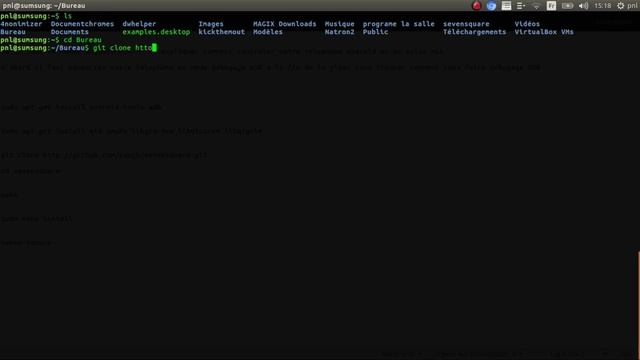640x360 pixels.
Task: Click the Vidéos directory name
Action: [x=527, y=24]
